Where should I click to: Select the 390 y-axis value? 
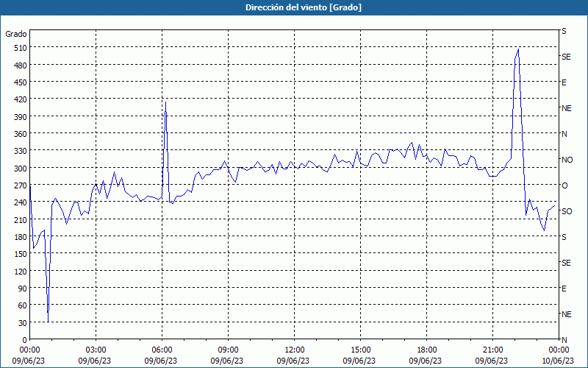[x=20, y=117]
